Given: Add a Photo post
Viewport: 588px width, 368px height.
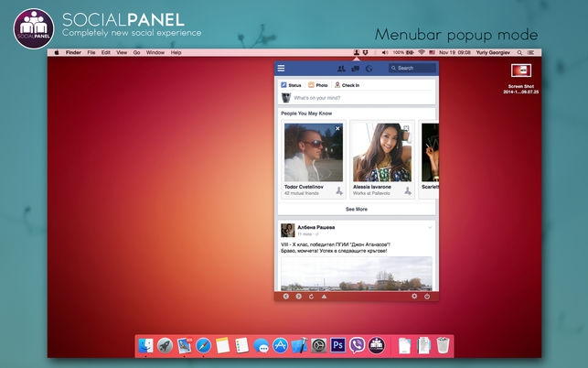Looking at the screenshot, I should (x=318, y=85).
